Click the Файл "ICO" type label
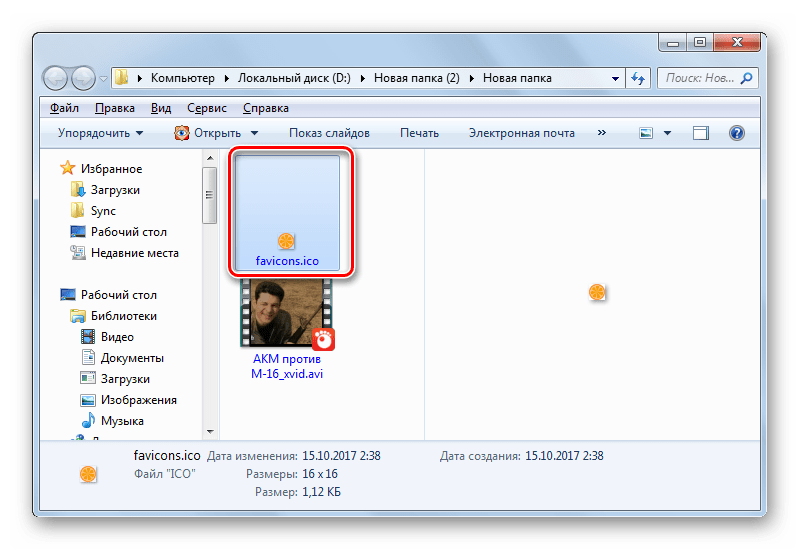 (x=165, y=474)
